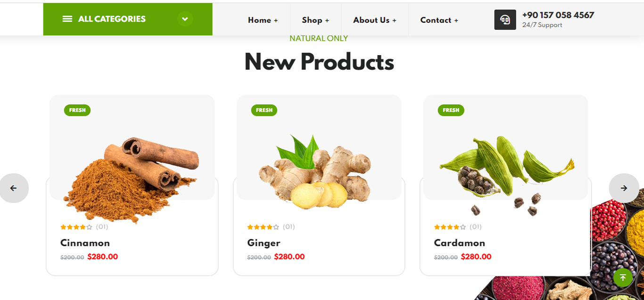Click the Ginger product title

coord(264,243)
